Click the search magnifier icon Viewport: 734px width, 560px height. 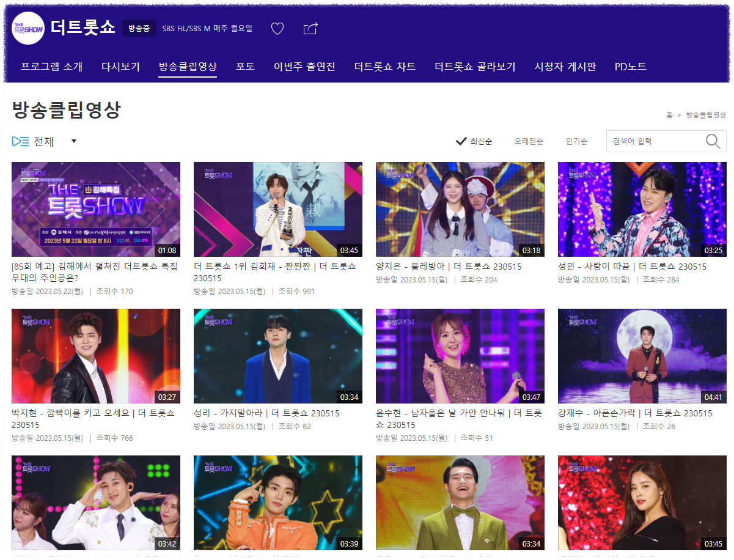[713, 141]
